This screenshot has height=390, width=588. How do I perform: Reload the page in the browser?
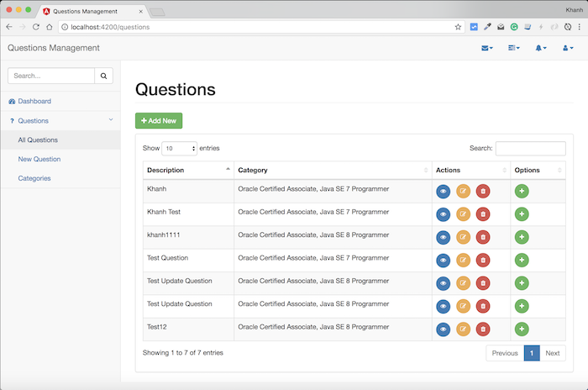[x=35, y=27]
